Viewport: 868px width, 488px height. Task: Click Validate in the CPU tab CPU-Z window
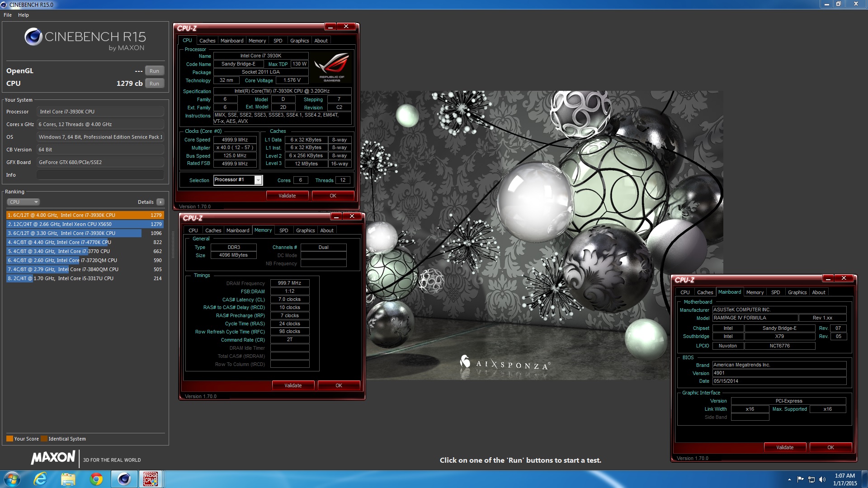pyautogui.click(x=287, y=196)
